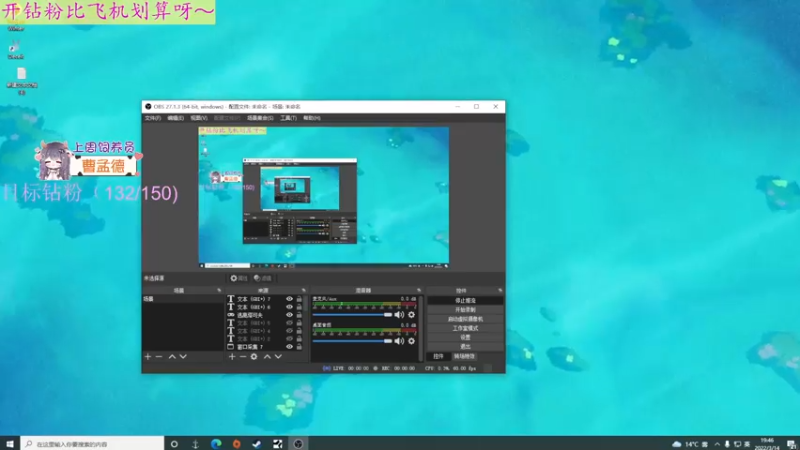Click the 滤镜 filters button

263,278
